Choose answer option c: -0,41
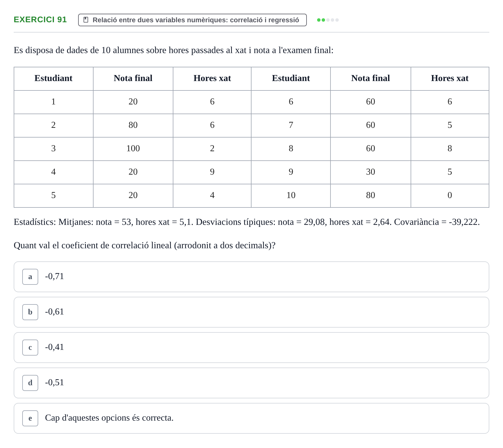 pyautogui.click(x=251, y=348)
